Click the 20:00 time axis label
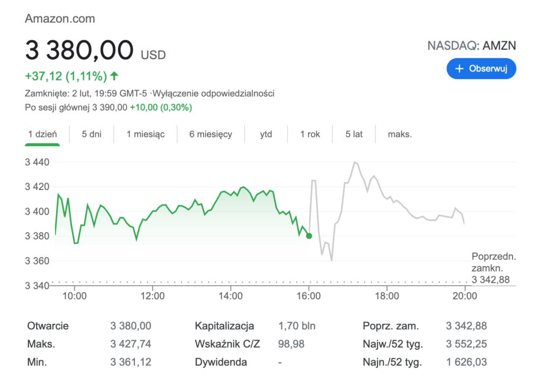Image resolution: width=542 pixels, height=392 pixels. [x=465, y=296]
